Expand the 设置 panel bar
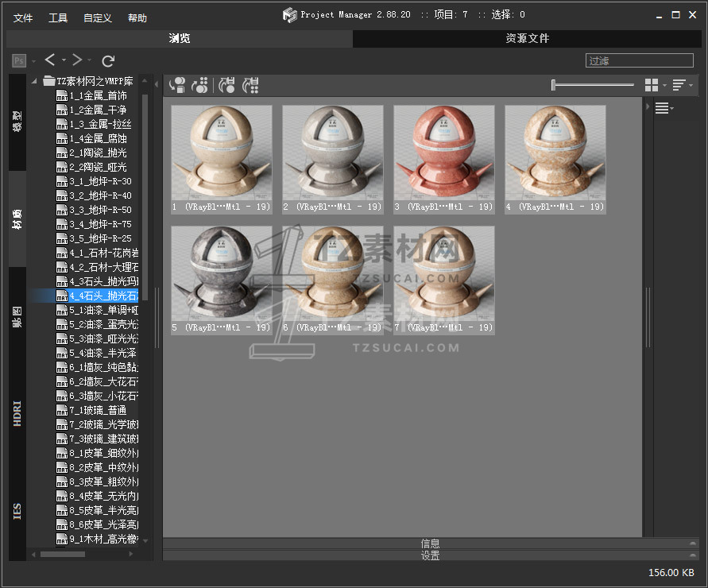Screen dimensions: 708x588 tap(430, 555)
